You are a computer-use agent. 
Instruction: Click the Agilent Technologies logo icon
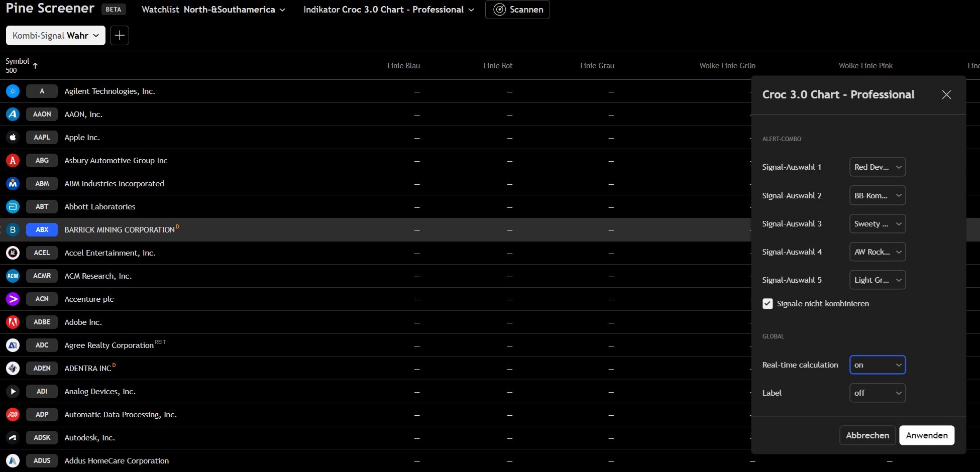pyautogui.click(x=13, y=91)
